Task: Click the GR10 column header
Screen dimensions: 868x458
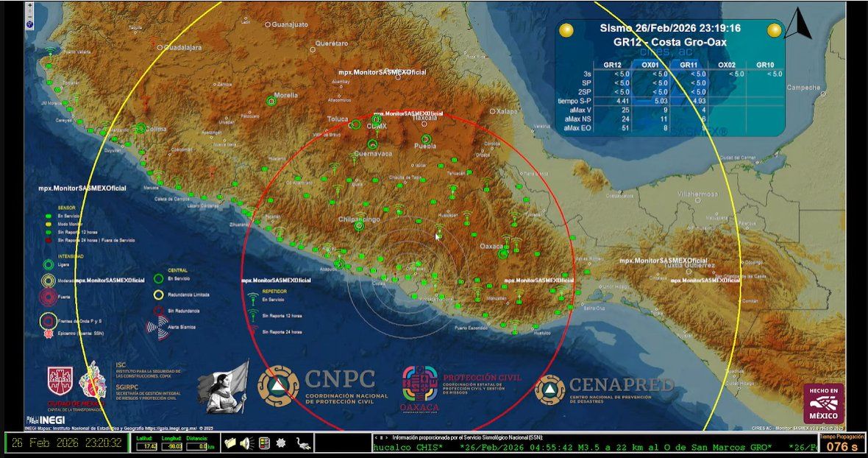Action: pyautogui.click(x=765, y=65)
